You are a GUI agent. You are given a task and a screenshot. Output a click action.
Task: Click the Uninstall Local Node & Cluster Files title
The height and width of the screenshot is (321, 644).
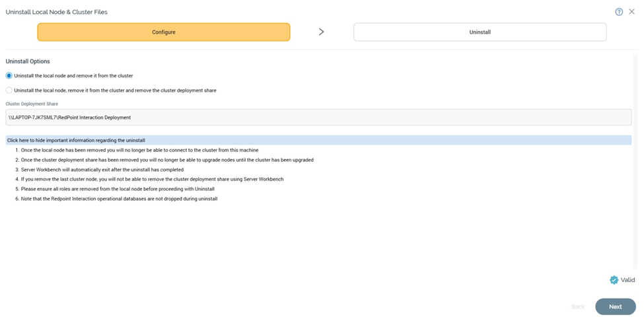[x=56, y=12]
